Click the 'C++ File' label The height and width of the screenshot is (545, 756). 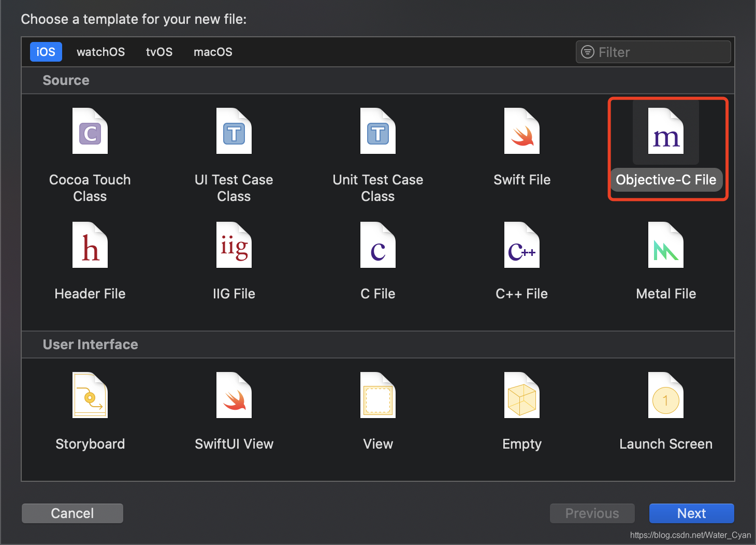(522, 294)
